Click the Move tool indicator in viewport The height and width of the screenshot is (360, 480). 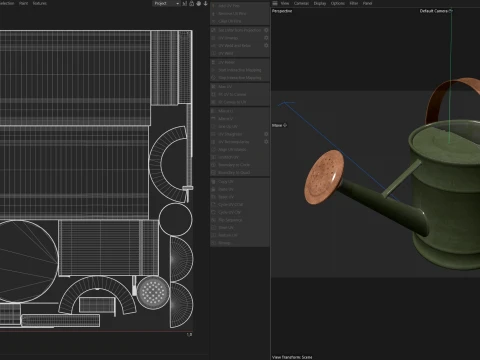[x=280, y=125]
